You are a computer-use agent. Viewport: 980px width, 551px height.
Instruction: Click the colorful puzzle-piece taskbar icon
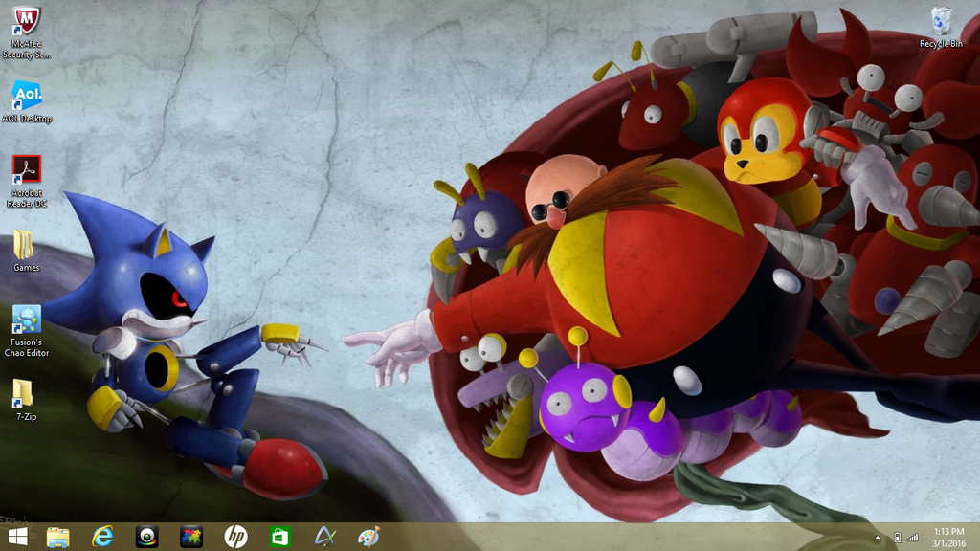191,537
